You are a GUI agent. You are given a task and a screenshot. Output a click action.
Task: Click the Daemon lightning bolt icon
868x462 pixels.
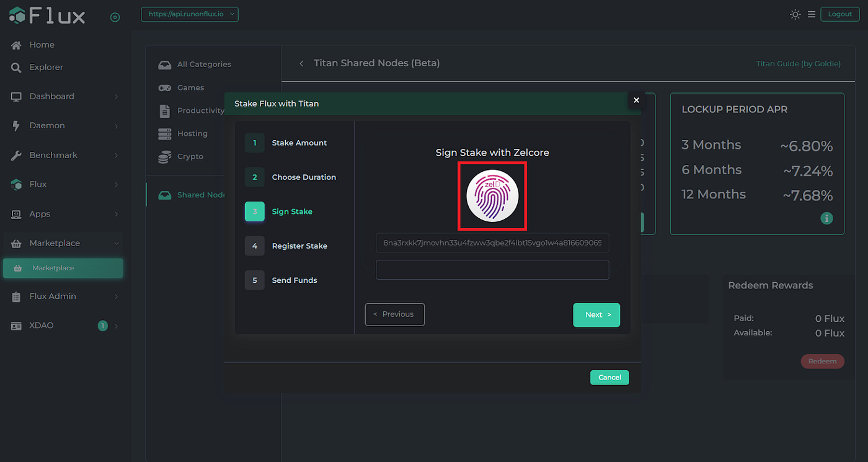pos(16,125)
